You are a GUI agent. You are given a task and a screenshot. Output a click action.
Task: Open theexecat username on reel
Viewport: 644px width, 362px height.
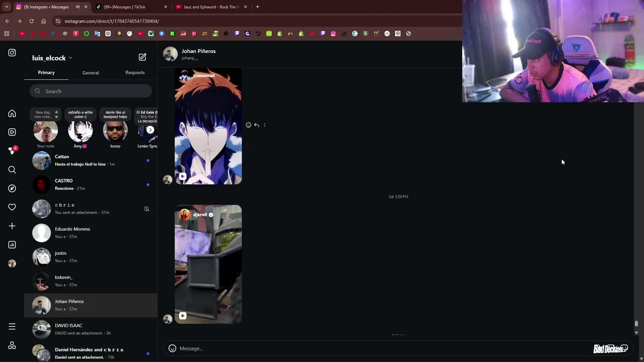204,75
